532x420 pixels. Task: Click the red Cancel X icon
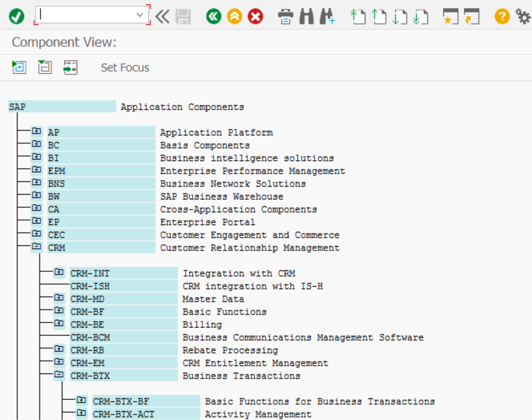coord(255,16)
